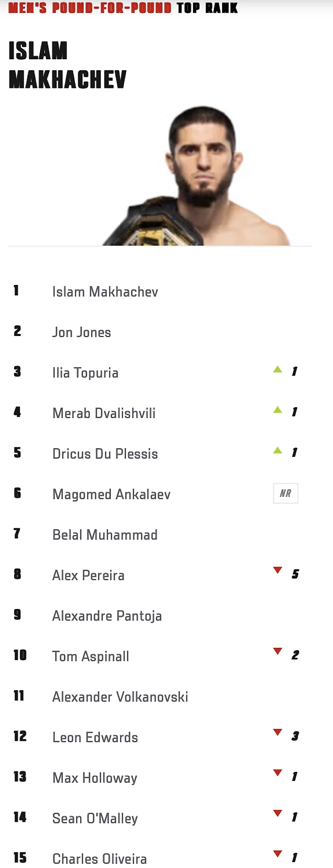333x868 pixels.
Task: Open Alexandre Pantoja's profile
Action: click(107, 616)
